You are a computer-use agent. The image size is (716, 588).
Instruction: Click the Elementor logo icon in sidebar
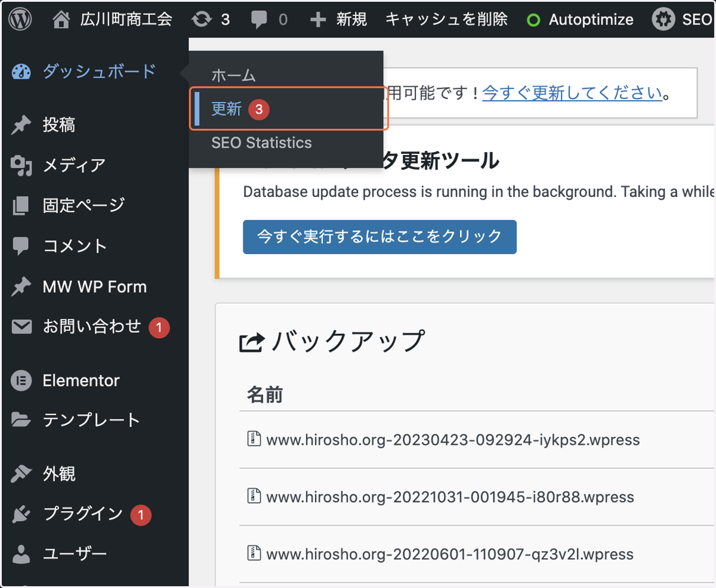click(x=21, y=380)
